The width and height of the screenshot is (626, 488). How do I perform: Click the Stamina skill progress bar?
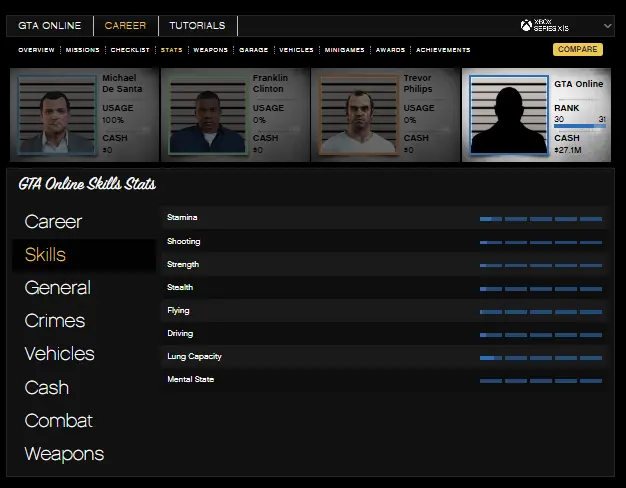point(540,218)
